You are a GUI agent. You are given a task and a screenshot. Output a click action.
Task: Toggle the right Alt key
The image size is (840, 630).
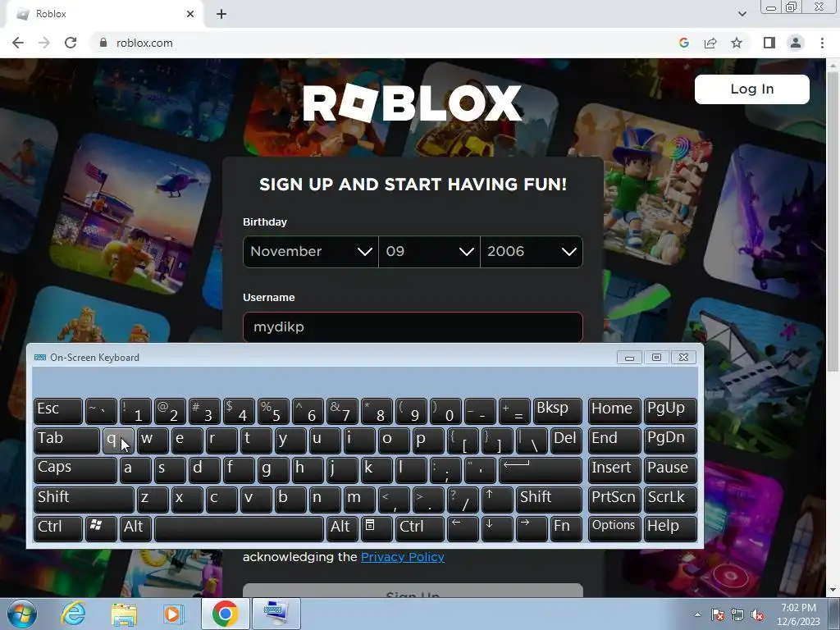tap(342, 528)
